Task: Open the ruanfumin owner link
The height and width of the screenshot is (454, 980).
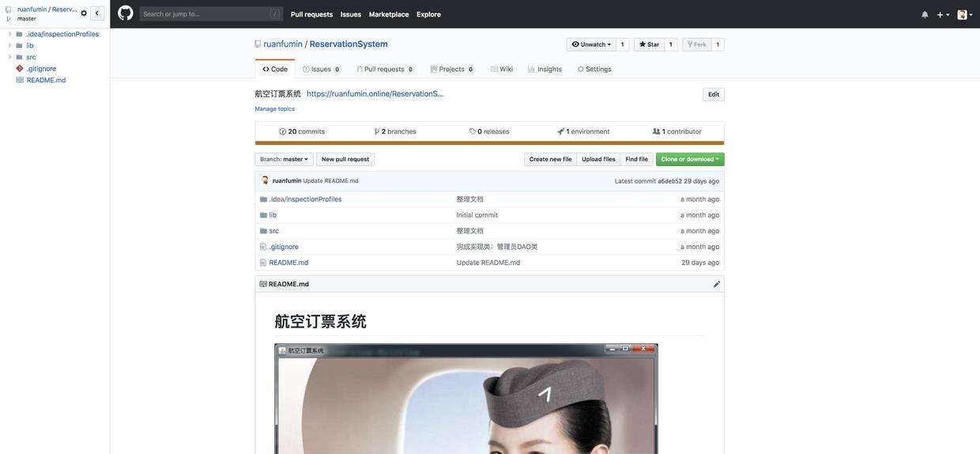Action: (x=283, y=44)
